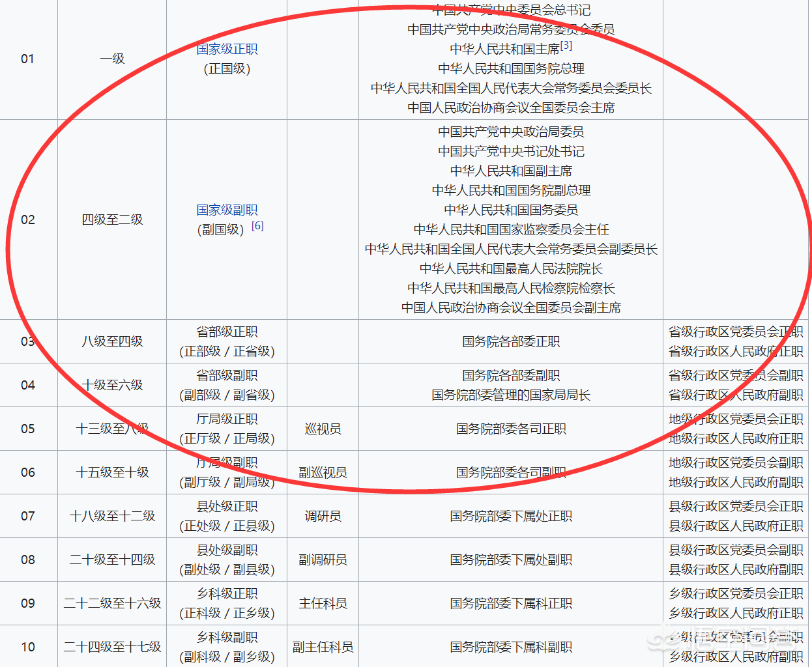Viewport: 812px width, 667px height.
Task: Click the 巡视员 cell
Action: pyautogui.click(x=323, y=429)
